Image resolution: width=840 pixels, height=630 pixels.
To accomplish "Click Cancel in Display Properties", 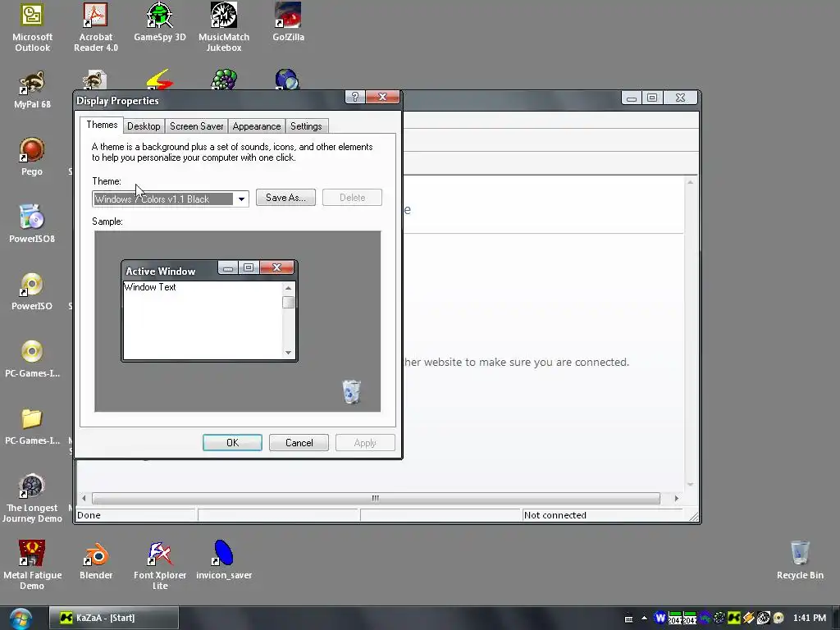I will [x=299, y=443].
